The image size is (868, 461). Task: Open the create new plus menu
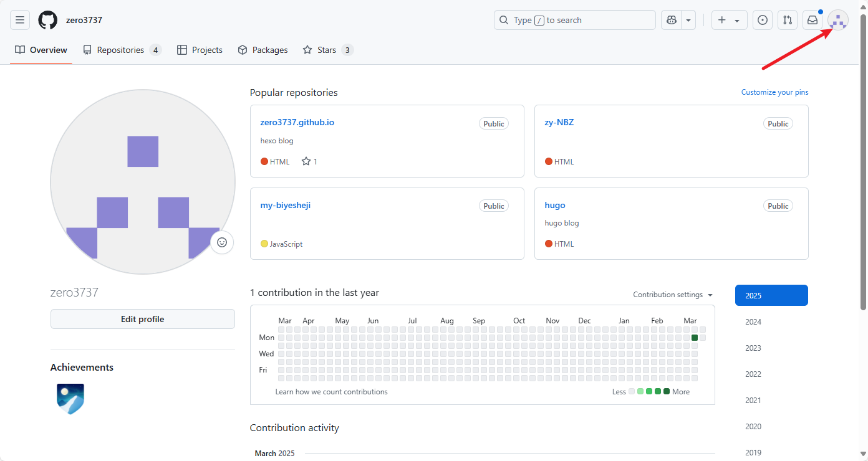[729, 20]
